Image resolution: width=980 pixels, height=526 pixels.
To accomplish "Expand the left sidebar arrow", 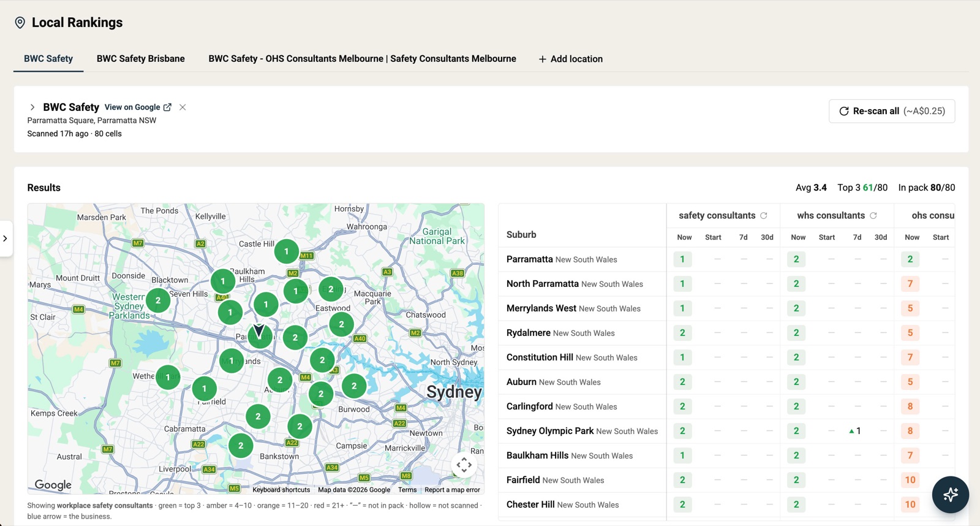I will pos(6,238).
